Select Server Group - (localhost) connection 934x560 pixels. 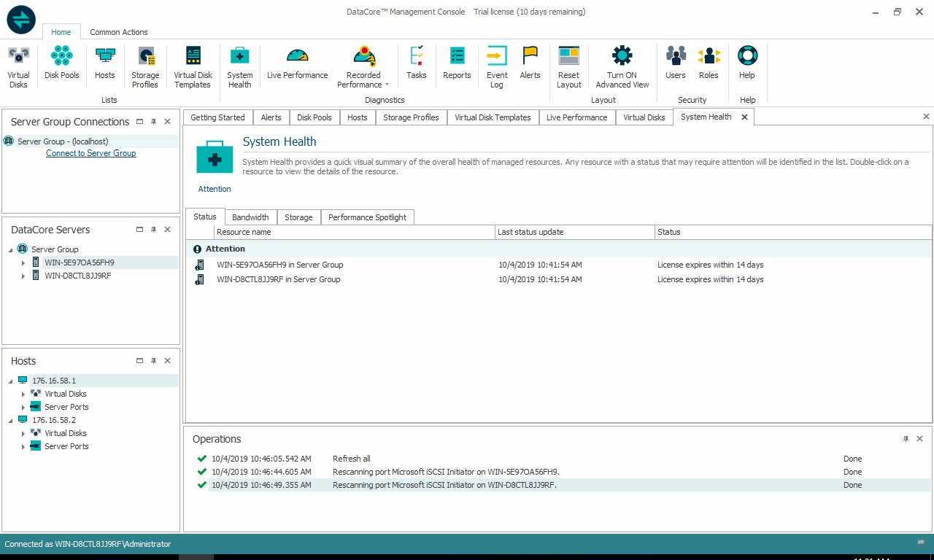tap(91, 141)
